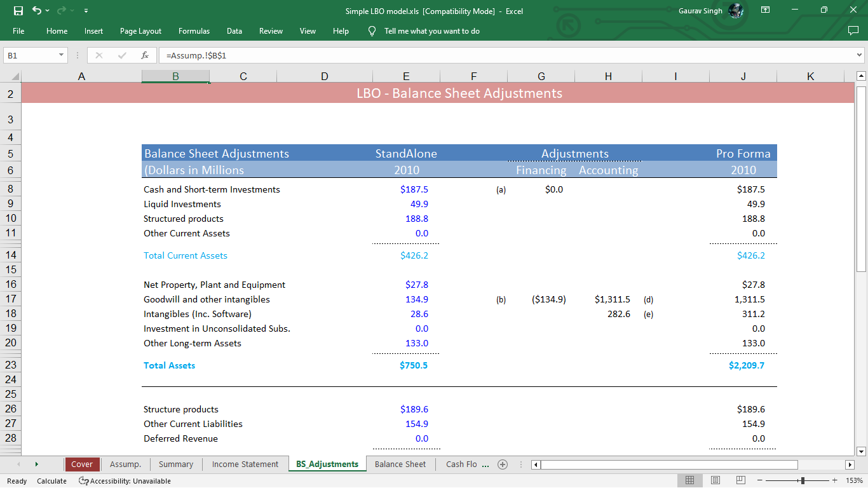
Task: Click the Insert Function (fx) icon
Action: (x=144, y=55)
